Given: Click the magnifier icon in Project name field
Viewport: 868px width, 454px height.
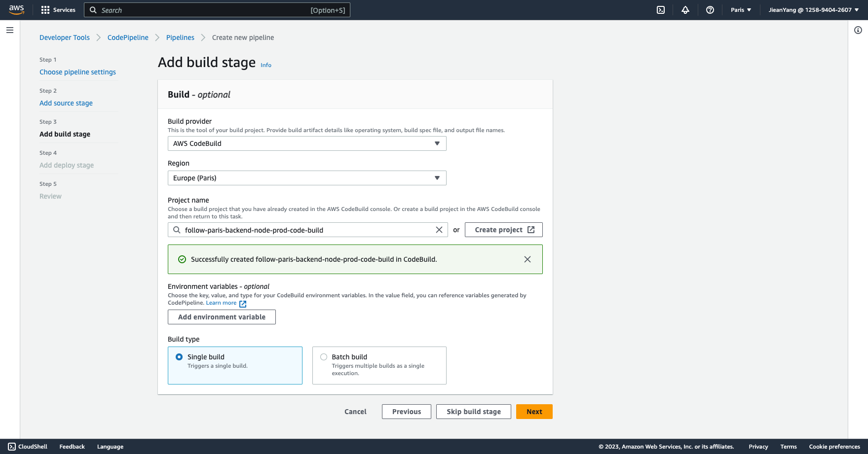Looking at the screenshot, I should (177, 230).
